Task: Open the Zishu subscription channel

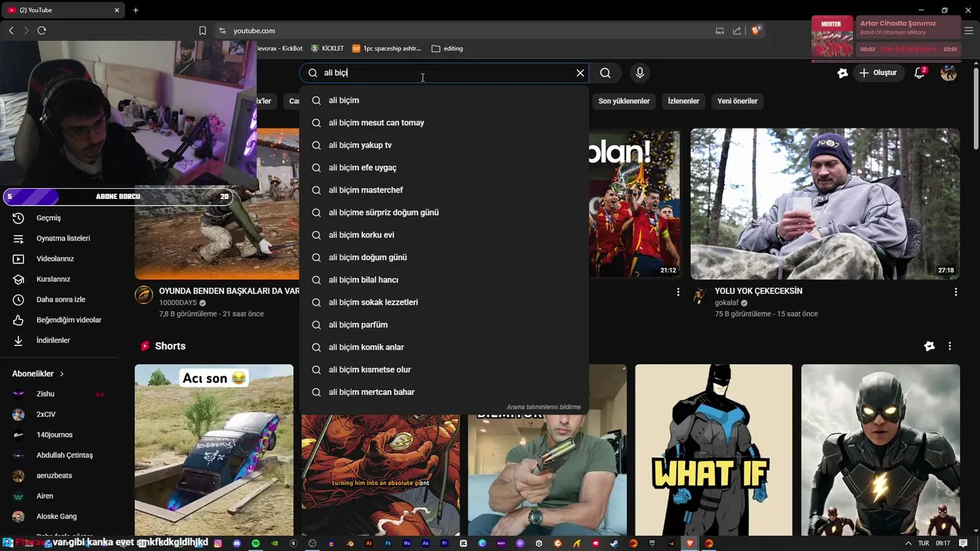Action: click(x=45, y=394)
